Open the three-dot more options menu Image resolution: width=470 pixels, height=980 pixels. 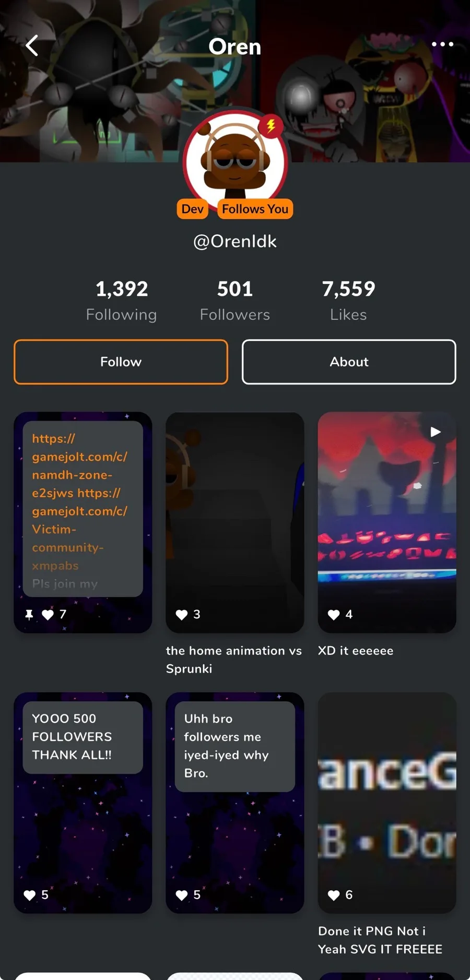pos(442,44)
